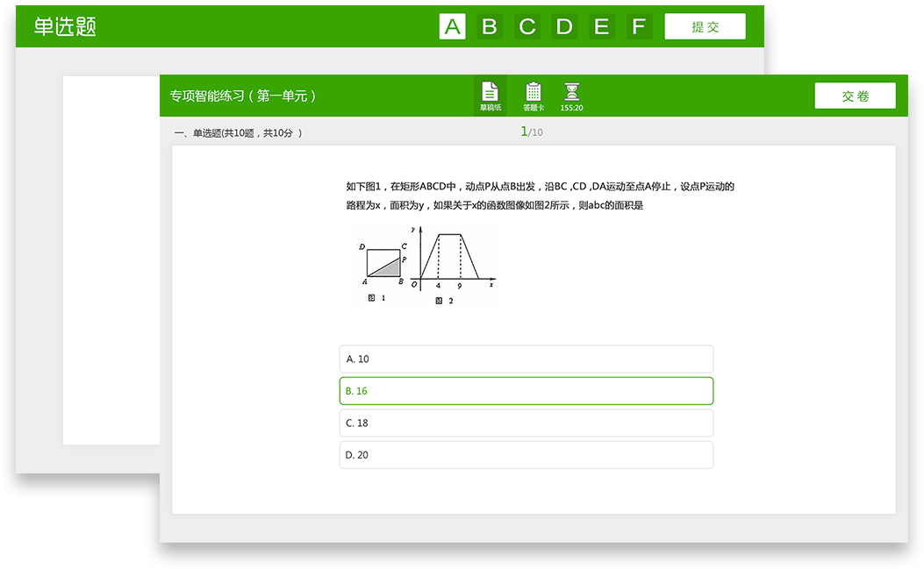Image resolution: width=924 pixels, height=569 pixels.
Task: Click the 交卷 hand-in-paper button
Action: (855, 96)
